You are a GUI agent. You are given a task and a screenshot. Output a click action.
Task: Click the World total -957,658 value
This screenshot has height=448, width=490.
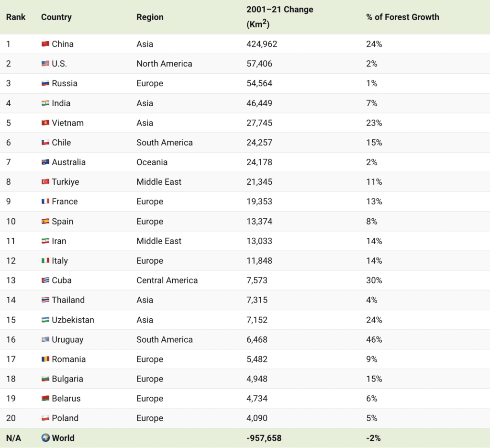264,438
